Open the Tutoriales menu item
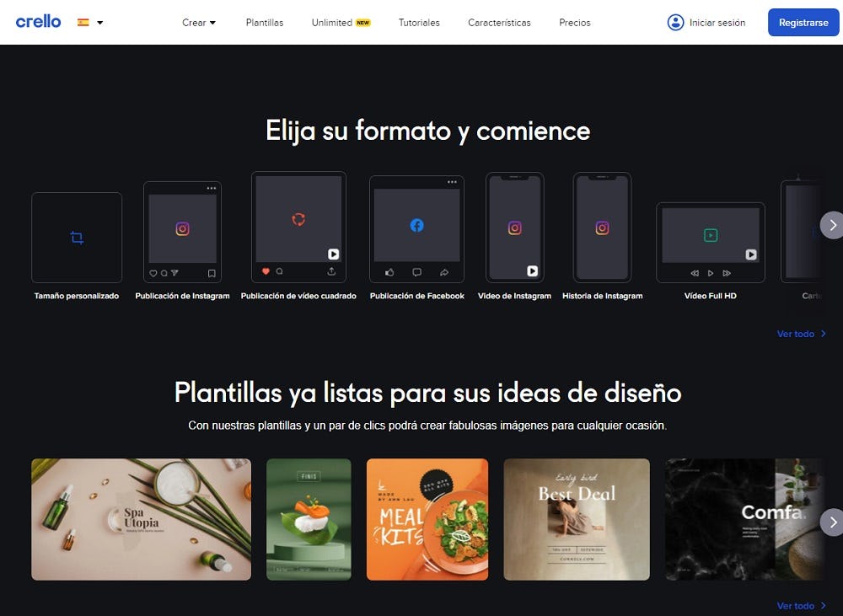 pos(419,23)
